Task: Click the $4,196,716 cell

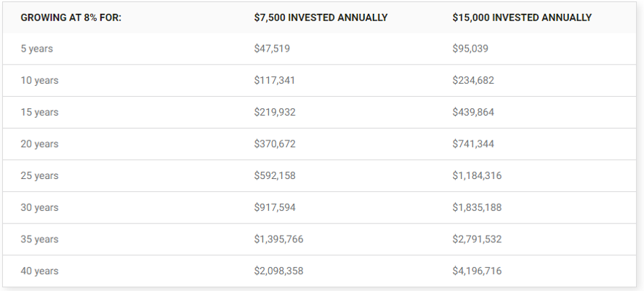Action: pos(477,271)
